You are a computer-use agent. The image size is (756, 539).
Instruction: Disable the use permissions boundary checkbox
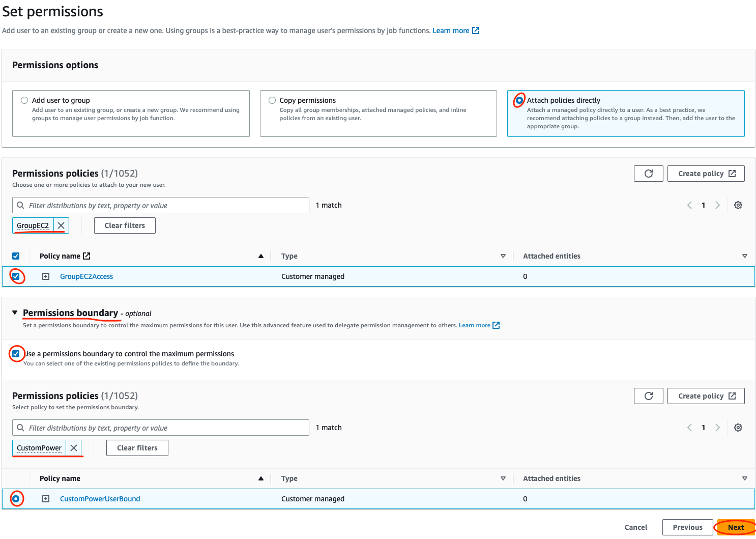click(x=16, y=354)
